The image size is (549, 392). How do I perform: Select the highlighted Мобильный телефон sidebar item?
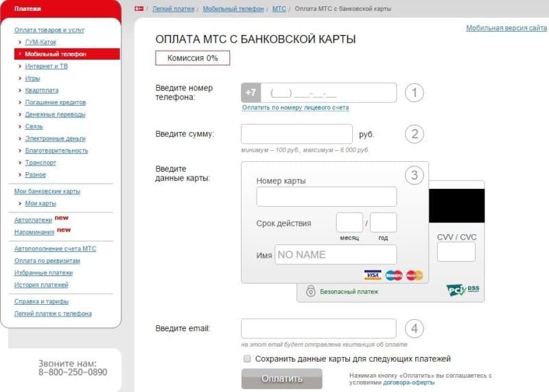click(x=67, y=54)
